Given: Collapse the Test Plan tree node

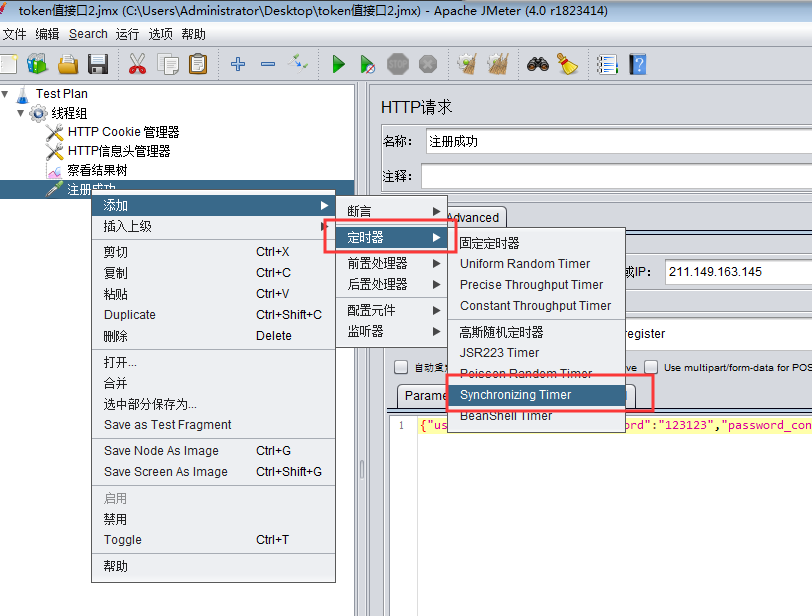Looking at the screenshot, I should (5, 94).
